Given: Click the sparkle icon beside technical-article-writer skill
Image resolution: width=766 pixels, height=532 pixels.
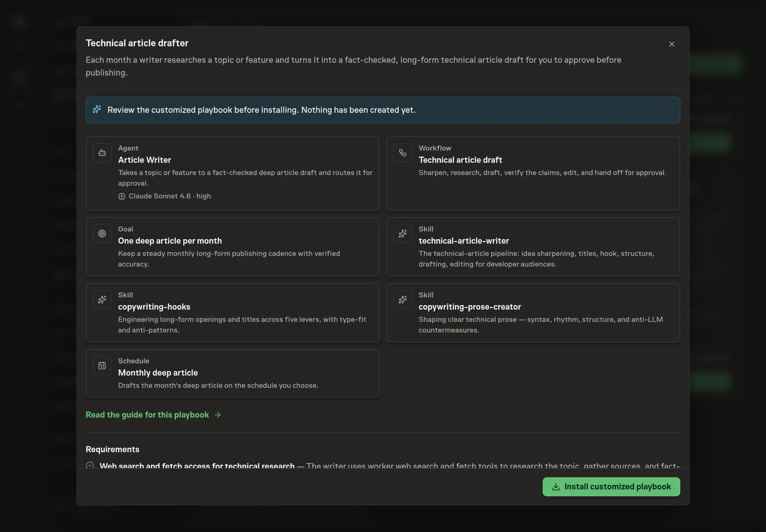Looking at the screenshot, I should tap(402, 233).
